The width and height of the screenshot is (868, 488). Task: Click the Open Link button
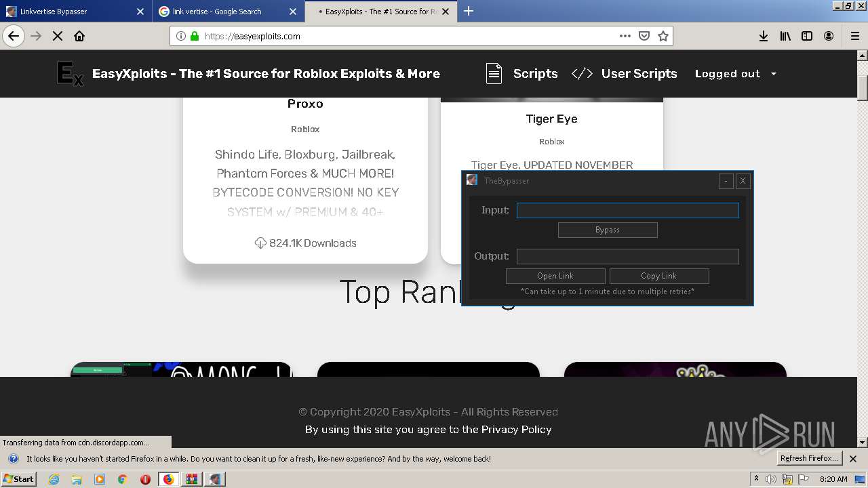[555, 276]
